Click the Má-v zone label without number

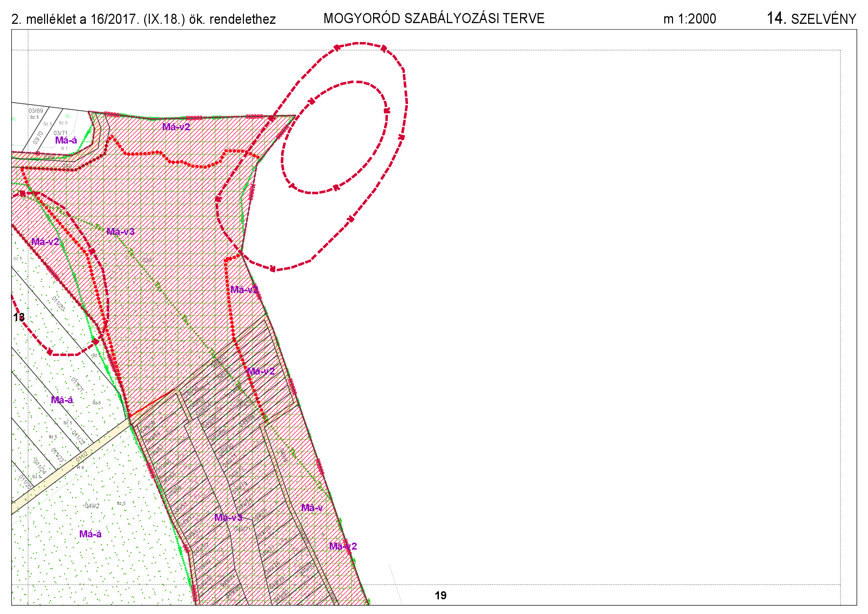click(311, 508)
